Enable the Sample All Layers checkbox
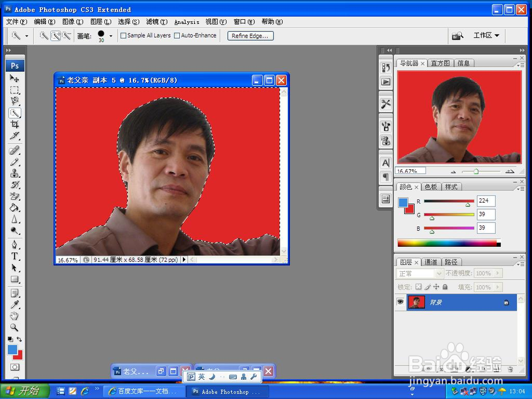The width and height of the screenshot is (532, 399). (x=123, y=35)
